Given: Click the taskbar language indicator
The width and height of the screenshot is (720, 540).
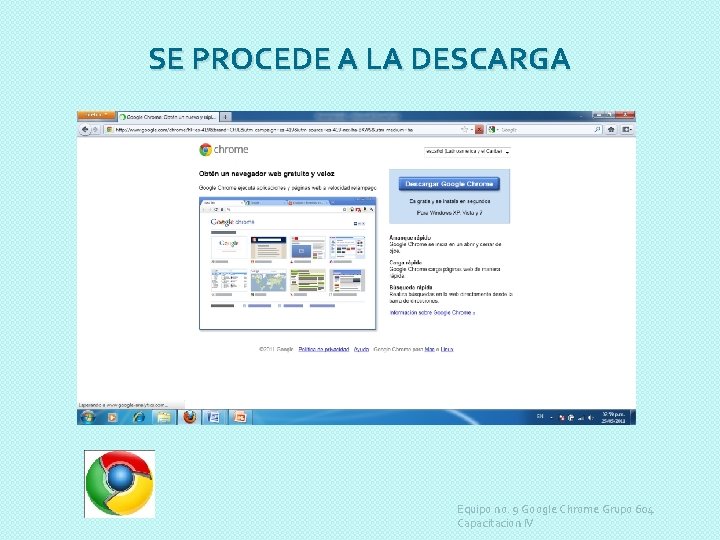Looking at the screenshot, I should tap(540, 416).
